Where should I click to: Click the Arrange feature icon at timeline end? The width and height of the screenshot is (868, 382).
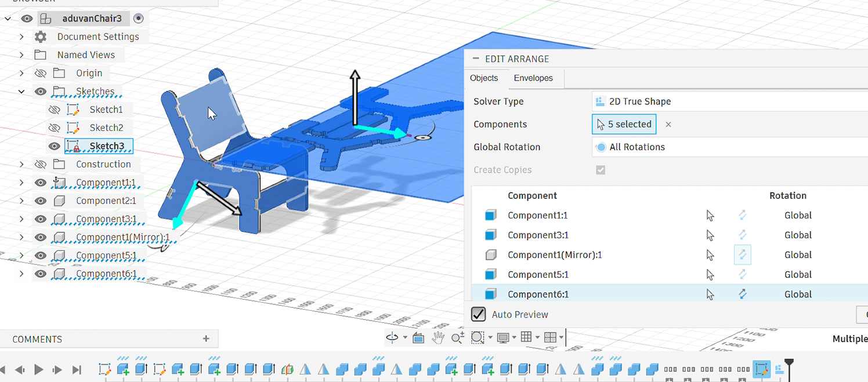[x=779, y=369]
